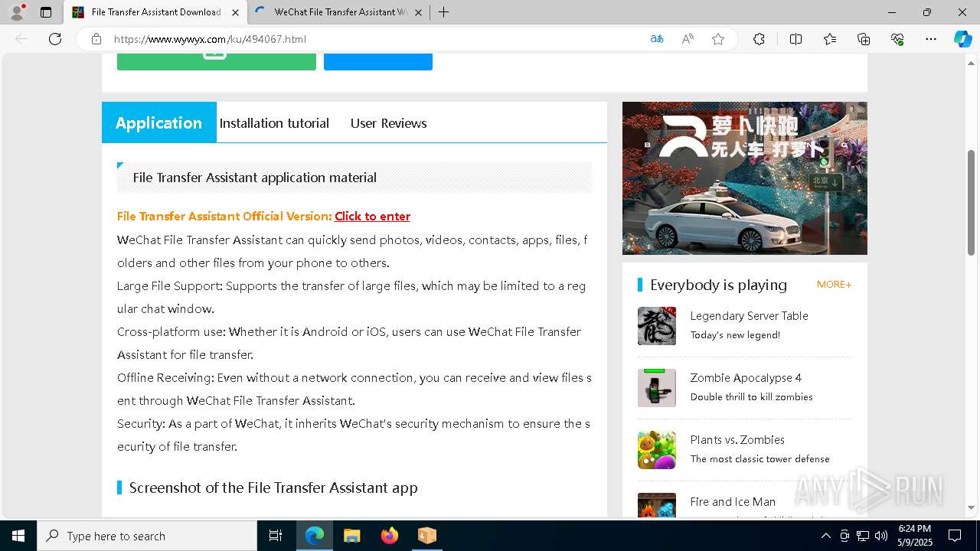The height and width of the screenshot is (551, 980).
Task: Select the Application tab
Action: tap(159, 122)
